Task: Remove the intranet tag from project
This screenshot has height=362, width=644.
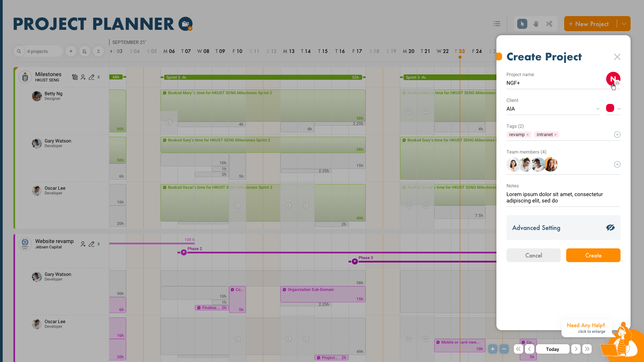Action: 556,134
